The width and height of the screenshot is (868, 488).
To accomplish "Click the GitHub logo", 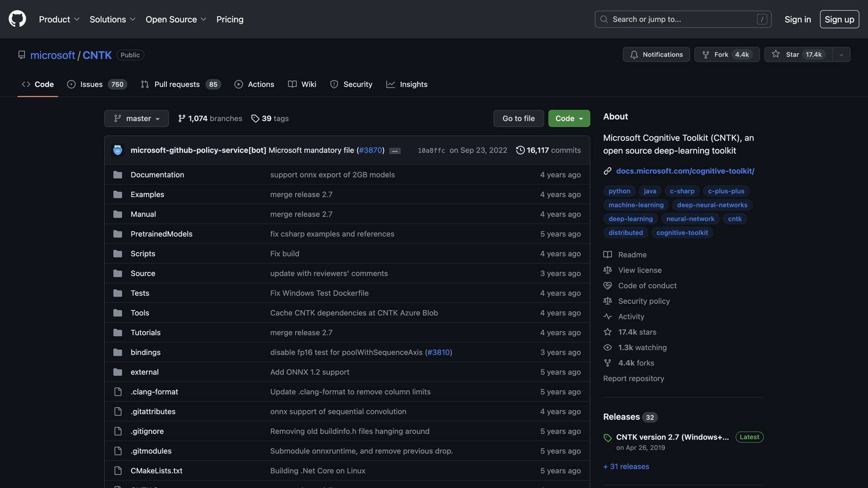I will click(x=17, y=19).
